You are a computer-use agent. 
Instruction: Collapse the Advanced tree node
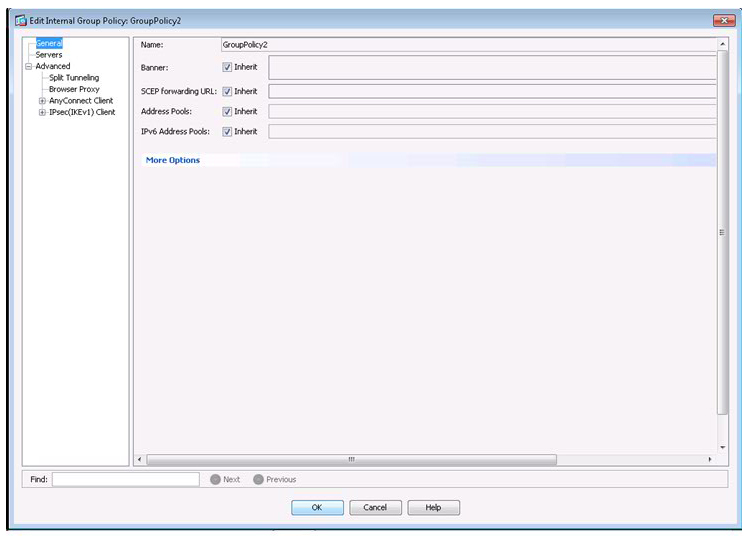coord(29,67)
